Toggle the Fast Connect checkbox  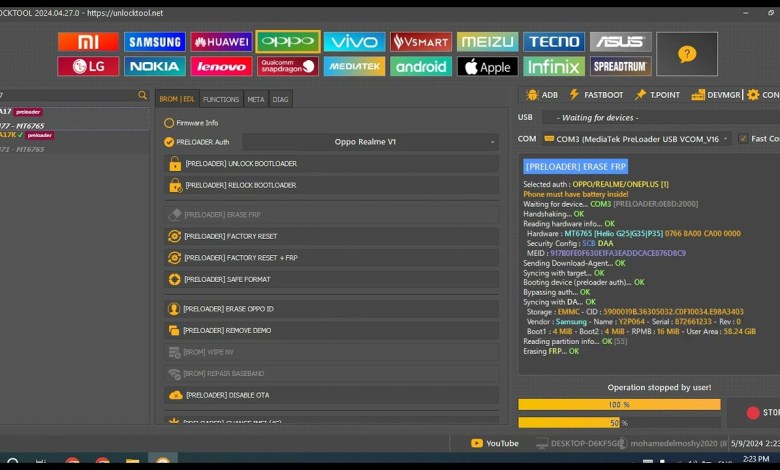[743, 139]
